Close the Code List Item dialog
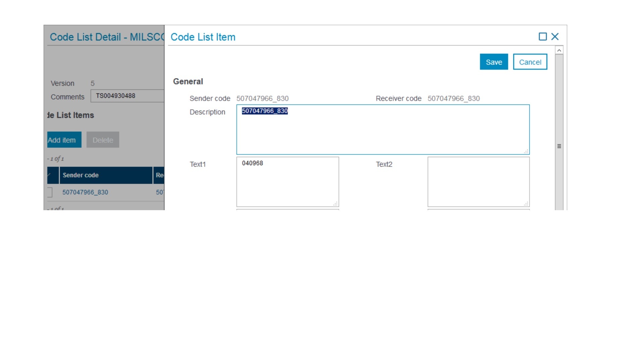Screen dimensions: 644x362 point(555,37)
